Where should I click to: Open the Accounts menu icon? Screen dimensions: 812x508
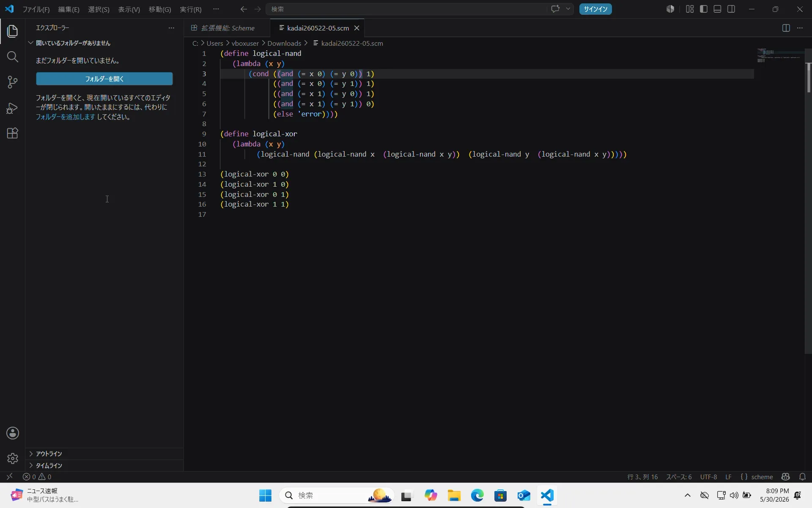13,433
